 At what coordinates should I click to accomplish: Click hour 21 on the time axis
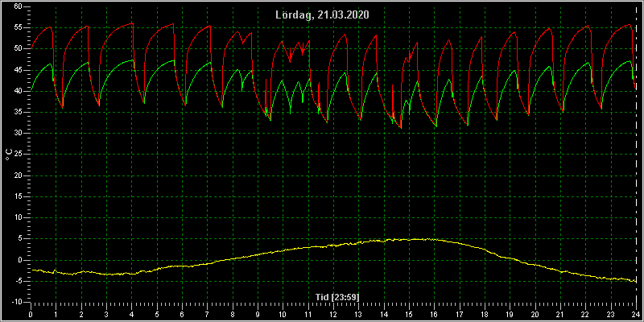(560, 314)
